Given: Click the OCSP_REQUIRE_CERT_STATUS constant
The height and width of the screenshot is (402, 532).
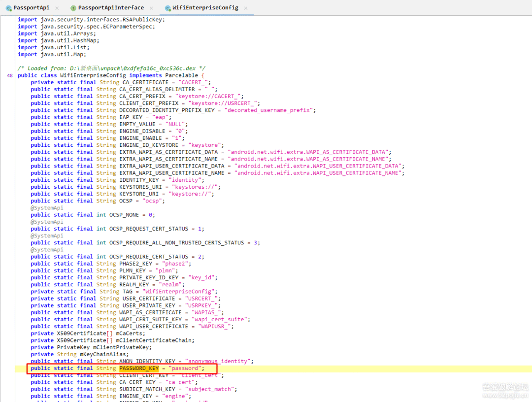Looking at the screenshot, I should pos(149,257).
